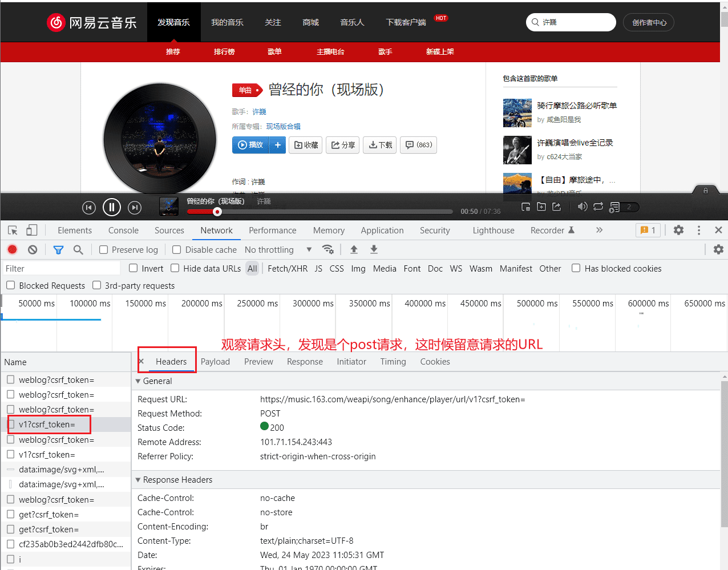Show more DevTools tabs chevron

pos(599,230)
